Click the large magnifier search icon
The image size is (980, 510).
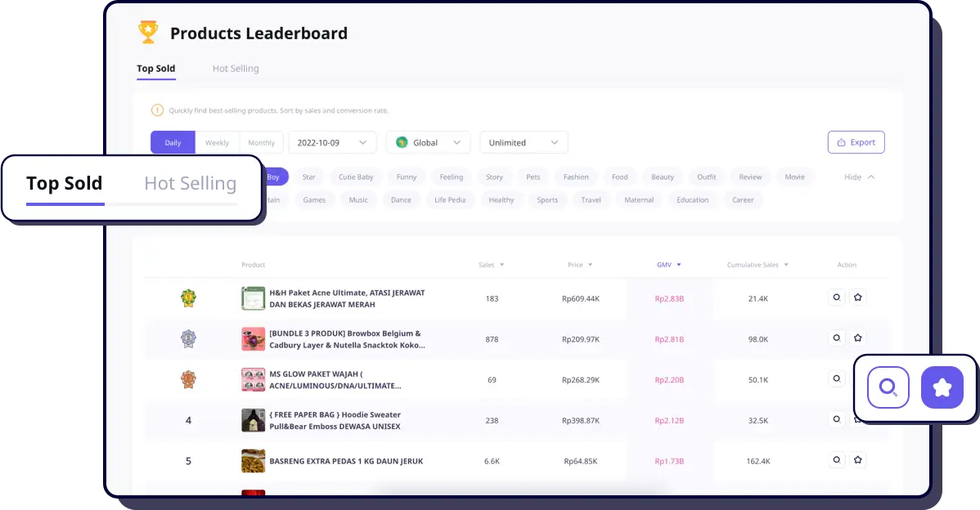coord(888,387)
